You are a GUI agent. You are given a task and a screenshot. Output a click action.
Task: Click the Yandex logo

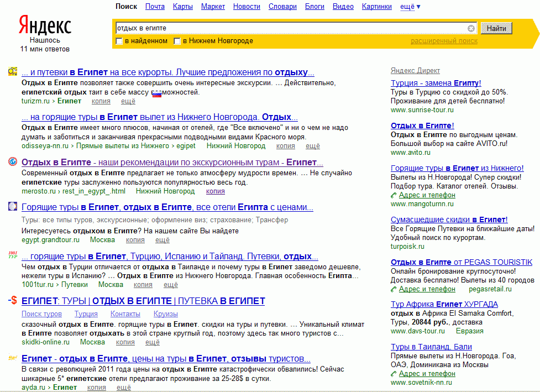(x=45, y=25)
